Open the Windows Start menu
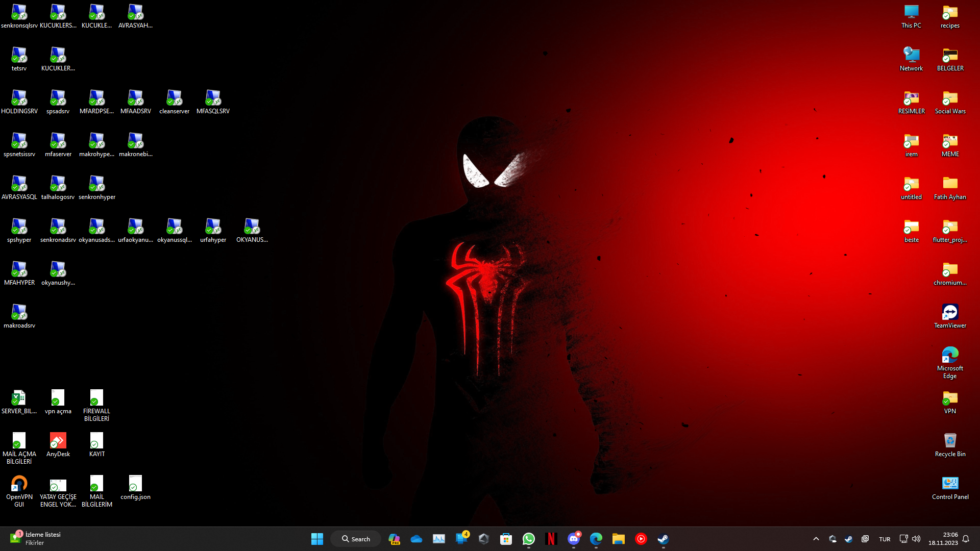This screenshot has height=551, width=980. coord(317,539)
